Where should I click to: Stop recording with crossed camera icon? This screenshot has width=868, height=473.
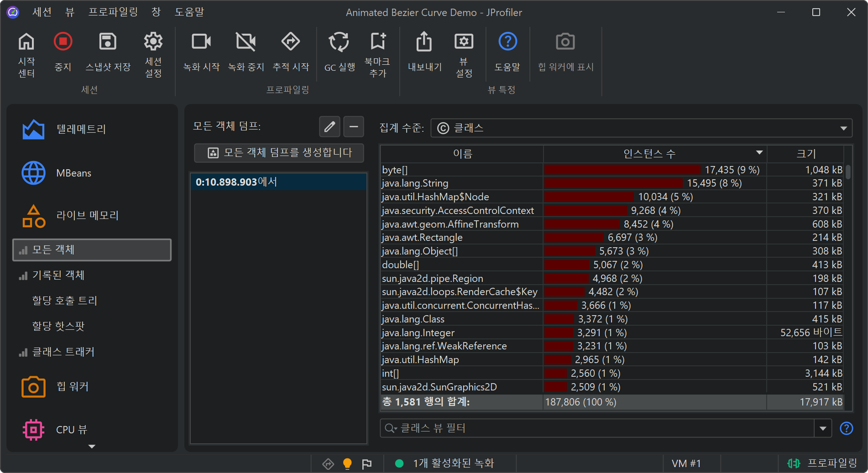(246, 42)
